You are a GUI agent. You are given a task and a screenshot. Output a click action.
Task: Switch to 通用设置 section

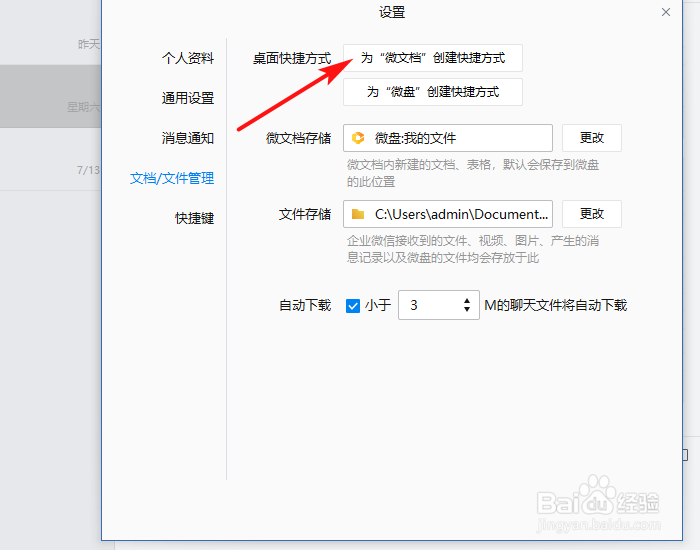[x=188, y=98]
